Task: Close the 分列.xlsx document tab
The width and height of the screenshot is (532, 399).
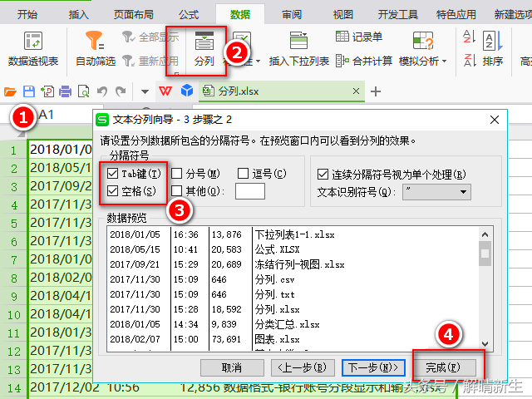Action: coord(356,91)
